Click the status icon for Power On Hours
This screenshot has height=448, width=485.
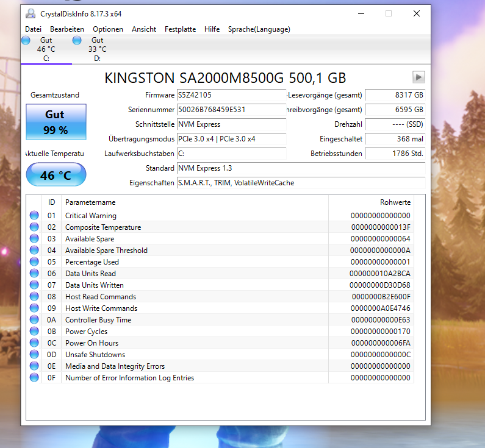tap(34, 343)
